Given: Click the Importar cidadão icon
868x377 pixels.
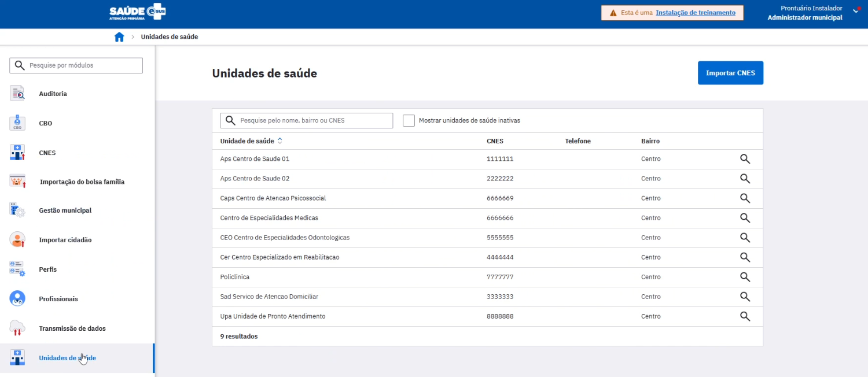Looking at the screenshot, I should pyautogui.click(x=17, y=240).
